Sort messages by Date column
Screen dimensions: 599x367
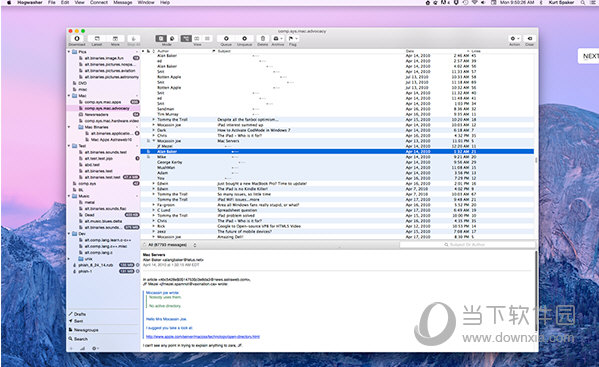pos(410,51)
